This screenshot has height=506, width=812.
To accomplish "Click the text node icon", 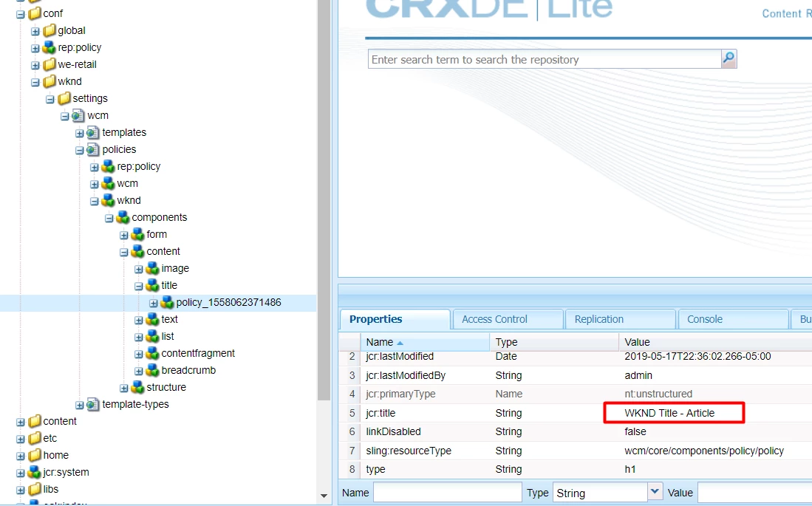I will click(x=152, y=320).
